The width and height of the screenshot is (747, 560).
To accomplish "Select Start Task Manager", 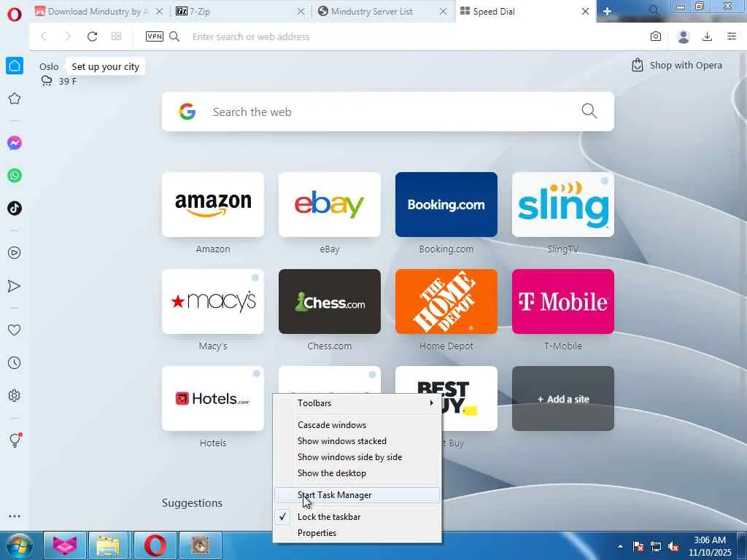I will tap(357, 495).
